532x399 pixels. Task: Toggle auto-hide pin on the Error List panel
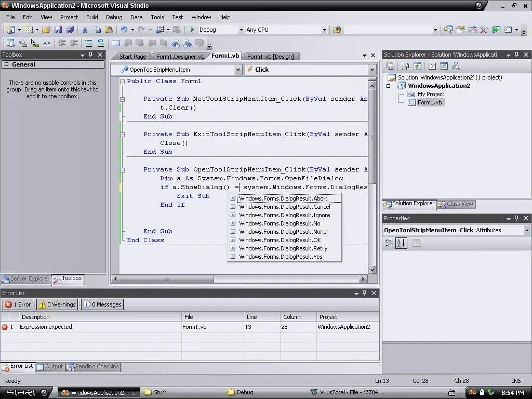pyautogui.click(x=364, y=293)
